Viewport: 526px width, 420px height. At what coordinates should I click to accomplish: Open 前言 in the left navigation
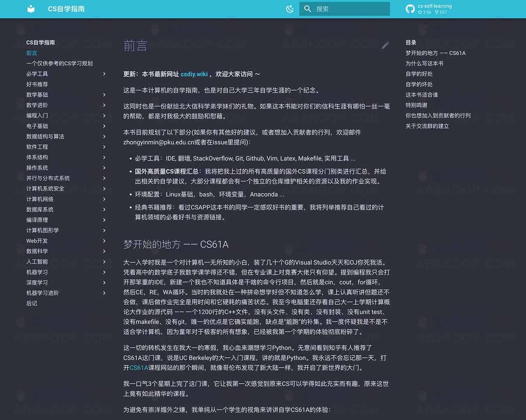(32, 53)
